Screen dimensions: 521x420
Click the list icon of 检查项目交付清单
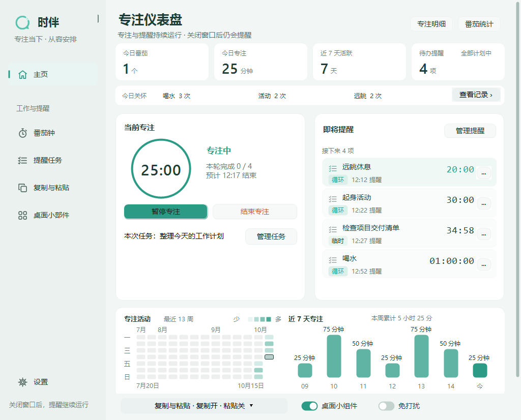point(333,229)
